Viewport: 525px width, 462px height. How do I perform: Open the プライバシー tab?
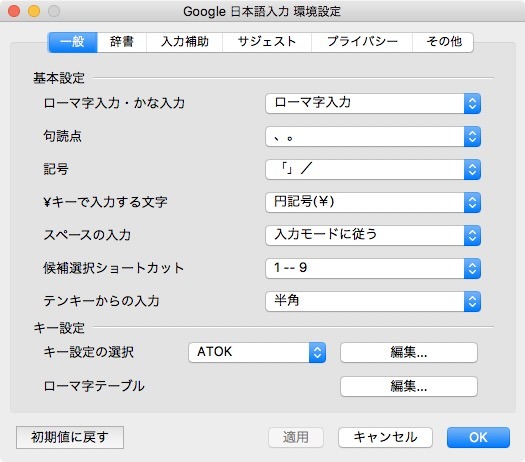(362, 42)
